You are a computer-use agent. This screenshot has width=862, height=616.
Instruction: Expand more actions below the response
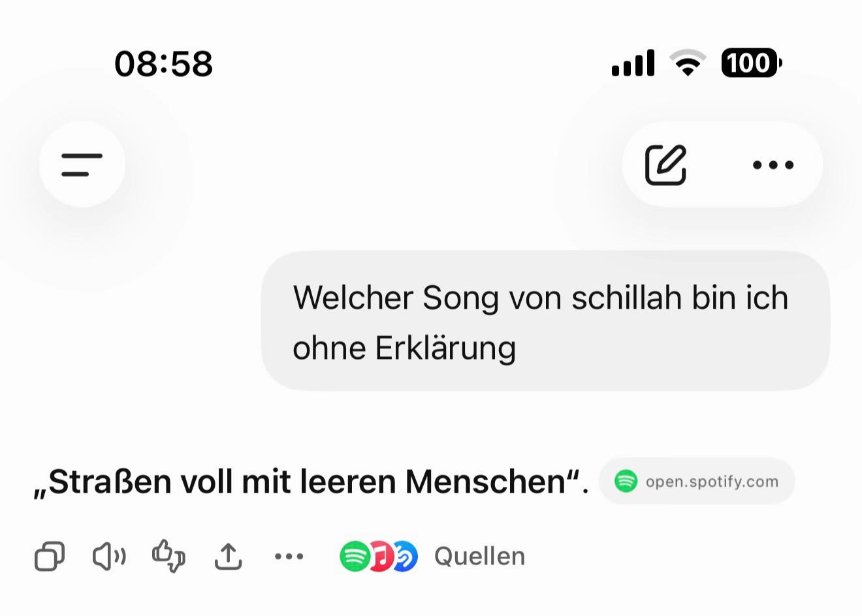click(x=289, y=557)
